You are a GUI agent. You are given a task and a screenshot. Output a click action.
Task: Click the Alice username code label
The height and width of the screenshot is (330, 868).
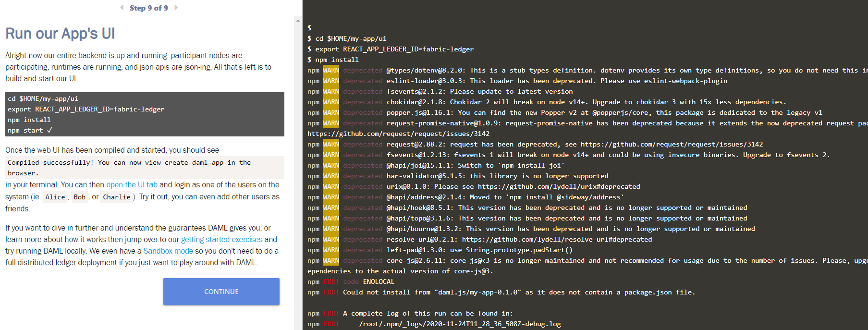[x=55, y=197]
